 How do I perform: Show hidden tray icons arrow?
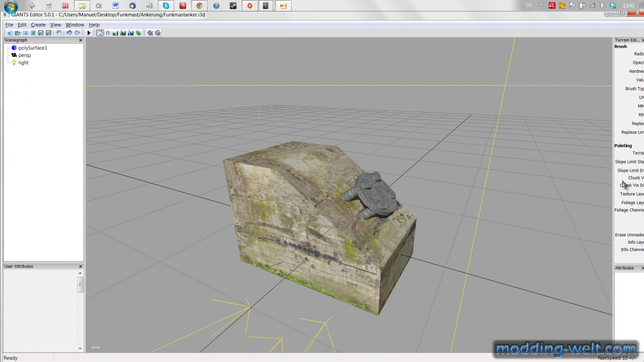(x=541, y=5)
